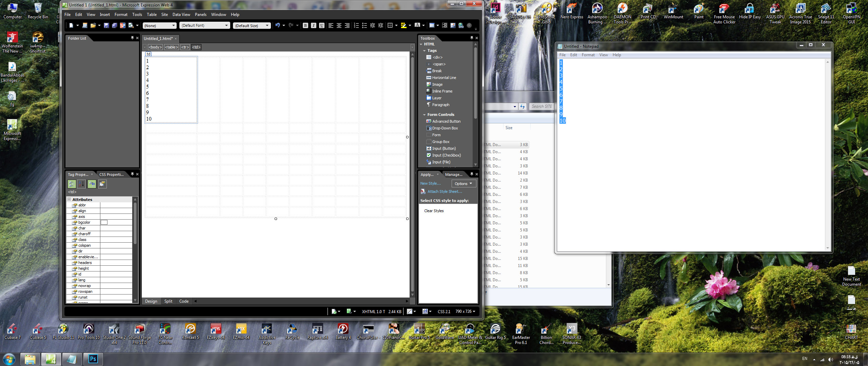This screenshot has height=366, width=868.
Task: Open Format menu in Notepad
Action: pos(588,55)
